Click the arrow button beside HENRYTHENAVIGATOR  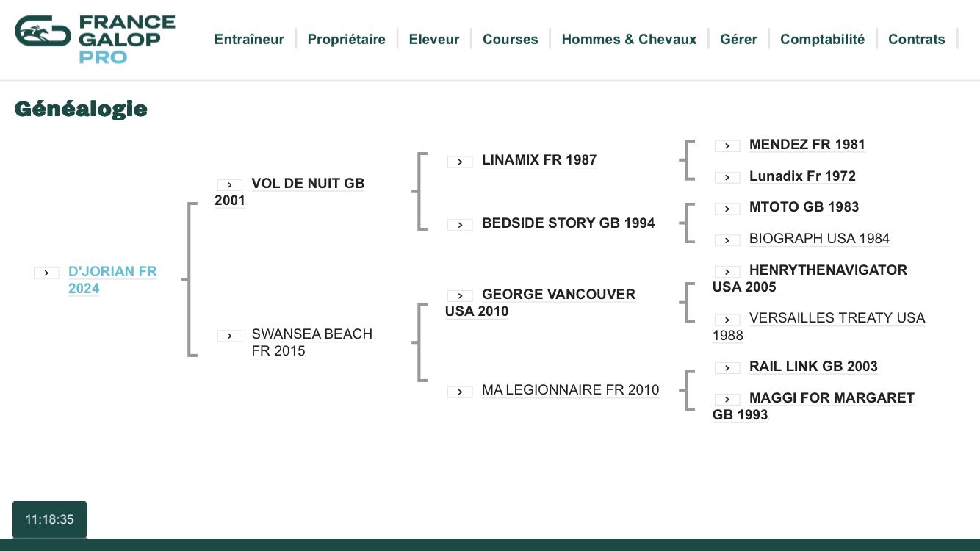pyautogui.click(x=727, y=272)
